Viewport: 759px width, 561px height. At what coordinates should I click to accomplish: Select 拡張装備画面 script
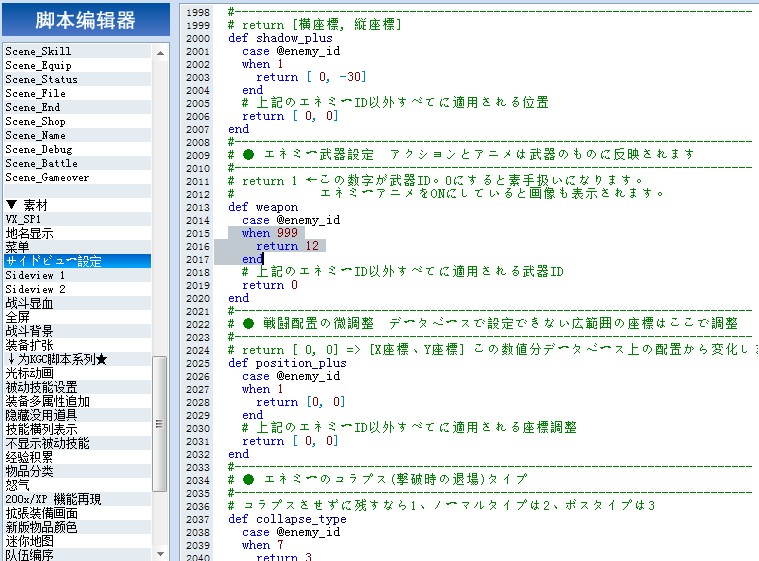point(78,514)
